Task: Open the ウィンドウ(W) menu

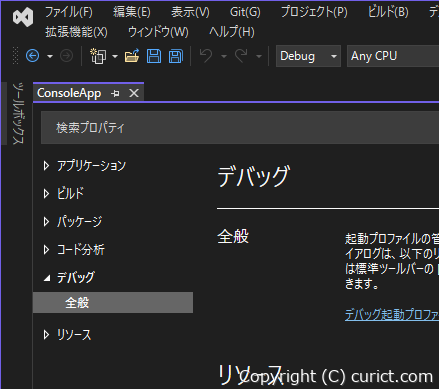Action: (158, 32)
